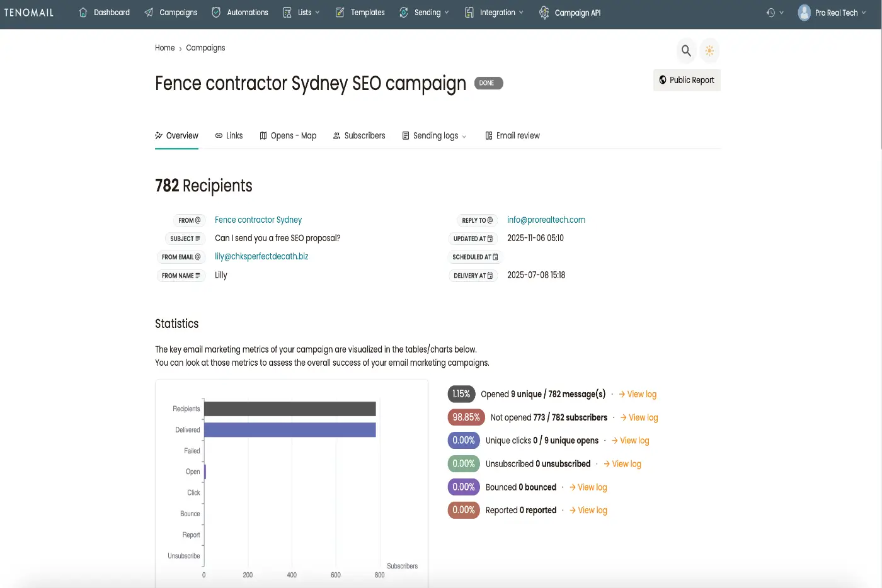The image size is (882, 588).
Task: Click the subject 'Can I send you a free SEO proposal?'
Action: pyautogui.click(x=277, y=238)
